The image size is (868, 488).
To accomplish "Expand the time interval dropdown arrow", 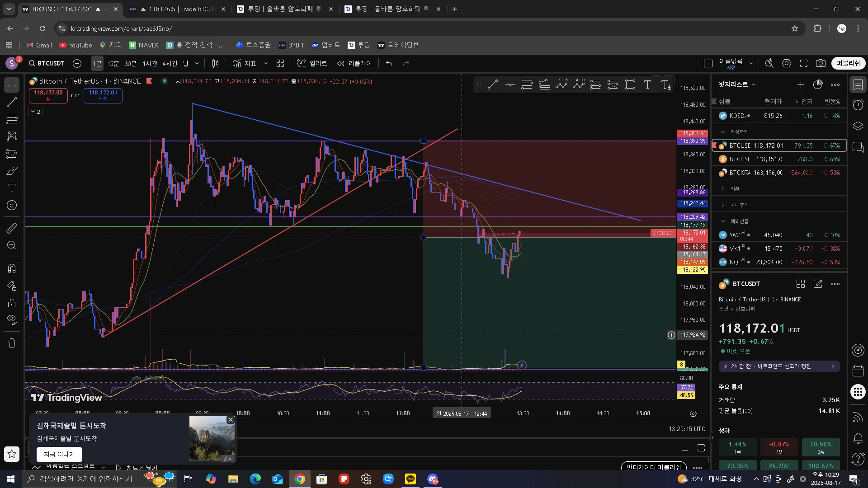I will tap(197, 63).
